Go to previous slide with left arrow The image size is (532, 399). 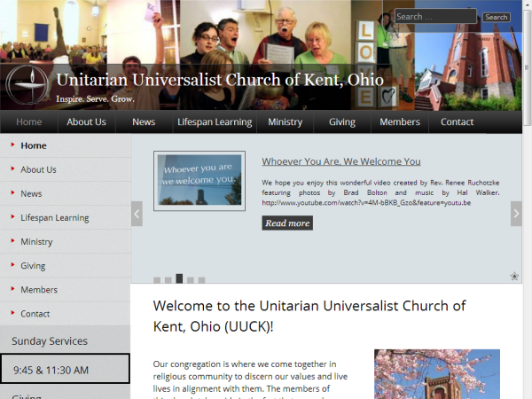click(x=137, y=214)
